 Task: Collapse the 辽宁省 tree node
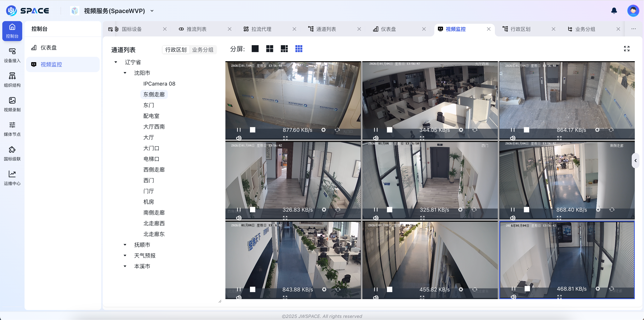[116, 62]
